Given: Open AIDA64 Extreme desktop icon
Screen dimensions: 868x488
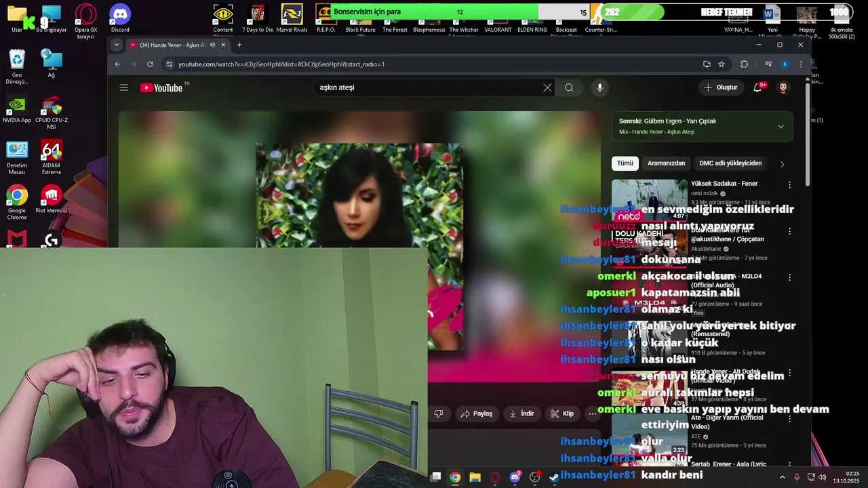Looking at the screenshot, I should point(52,158).
